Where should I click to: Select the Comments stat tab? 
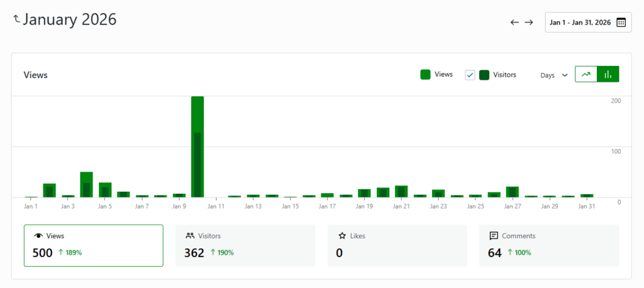(548, 245)
